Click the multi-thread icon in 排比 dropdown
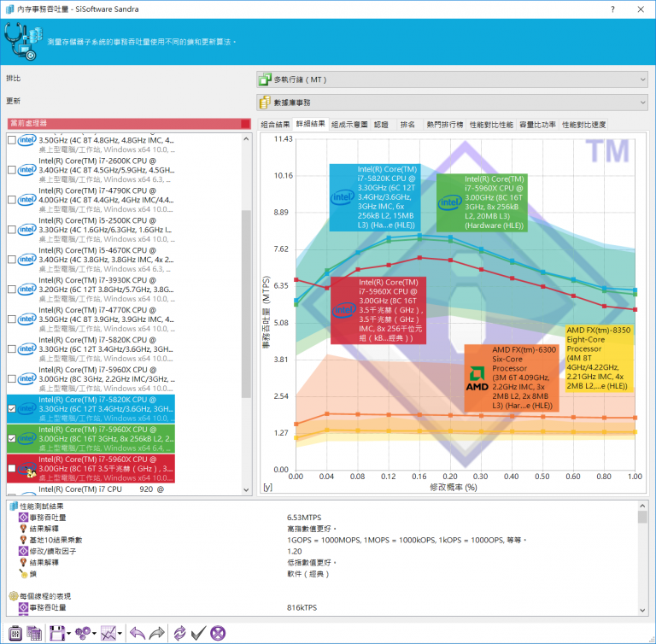Screen dimensions: 656x644 [265, 79]
